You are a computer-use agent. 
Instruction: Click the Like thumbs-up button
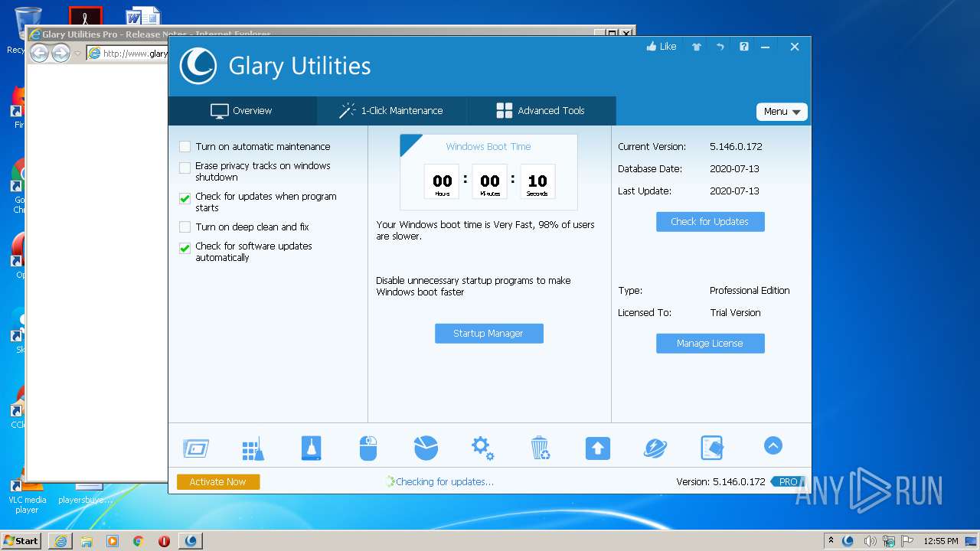pyautogui.click(x=661, y=47)
